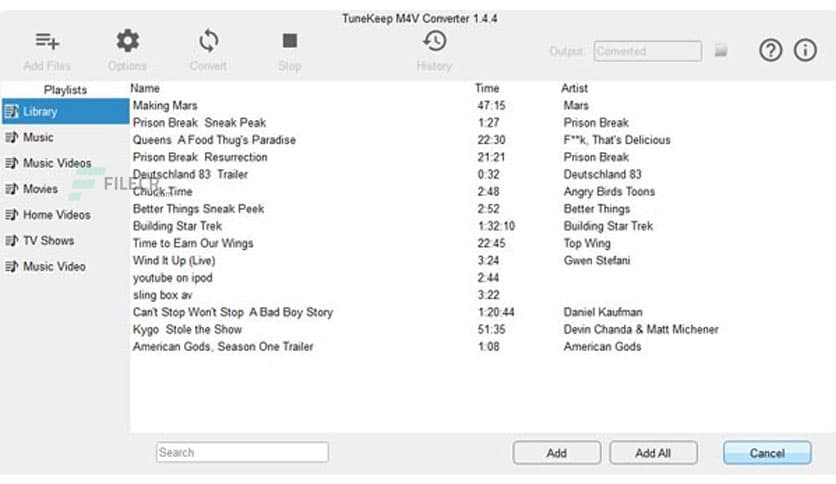The height and width of the screenshot is (484, 836).
Task: Select the 'sling box av' entry
Action: tap(163, 295)
